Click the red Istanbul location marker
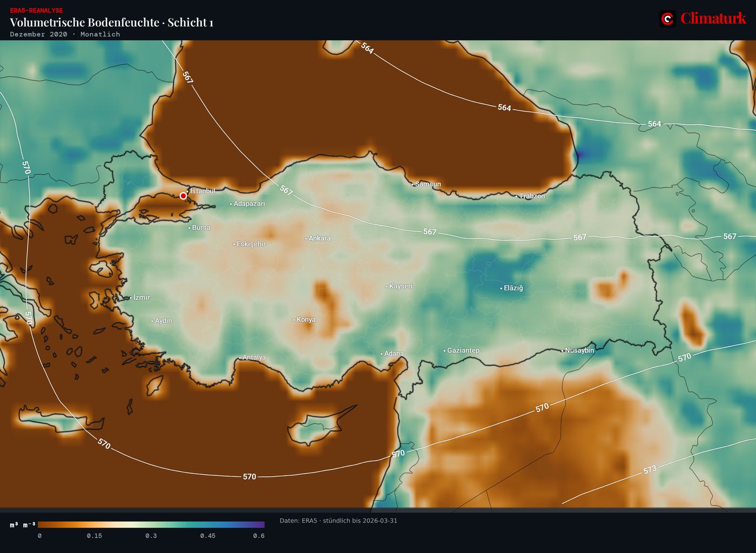756x553 pixels. point(183,196)
